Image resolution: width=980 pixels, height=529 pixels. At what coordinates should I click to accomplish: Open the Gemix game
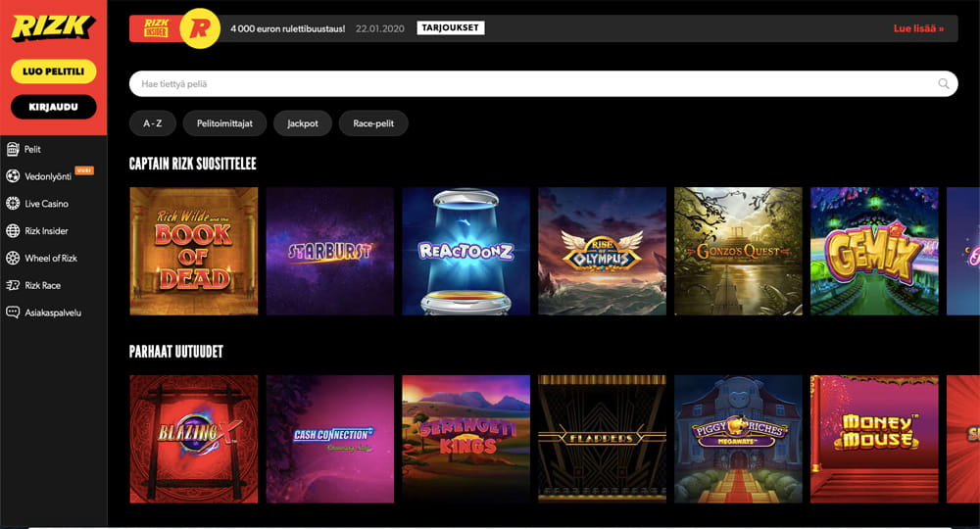point(874,251)
